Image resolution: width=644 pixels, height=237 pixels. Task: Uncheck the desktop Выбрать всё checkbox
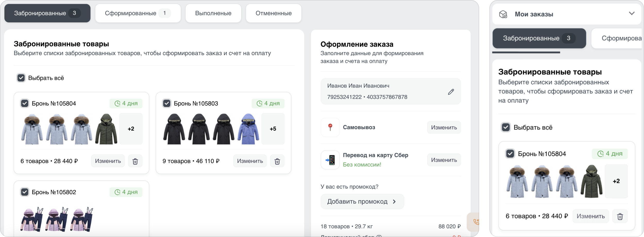21,78
